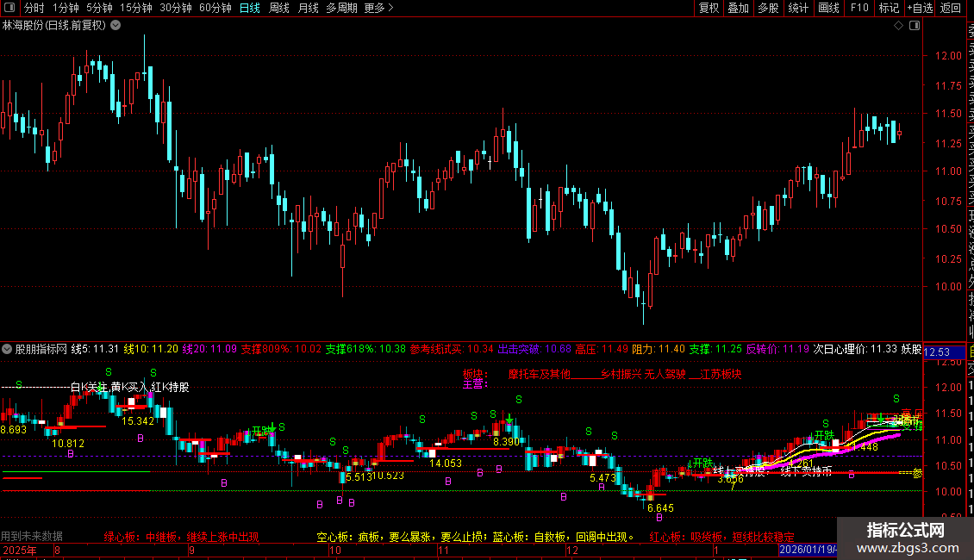Click the 阻力: 11.40 value
Viewport: 974px width, 560px height.
pos(659,349)
